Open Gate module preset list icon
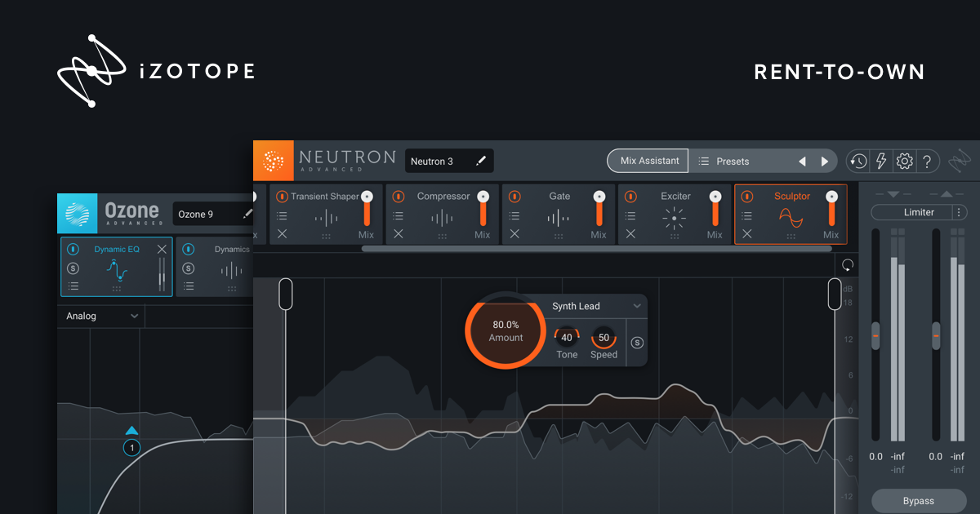Screen dimensions: 980x514 514,216
